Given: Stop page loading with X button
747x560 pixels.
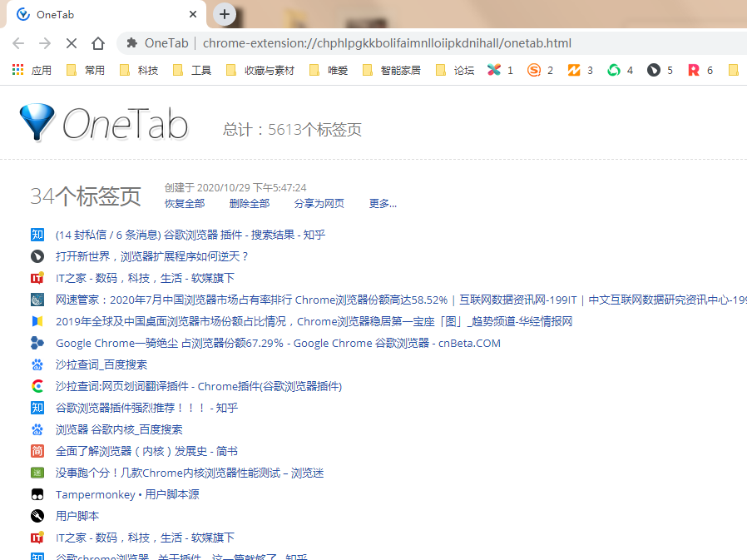Looking at the screenshot, I should click(x=72, y=43).
